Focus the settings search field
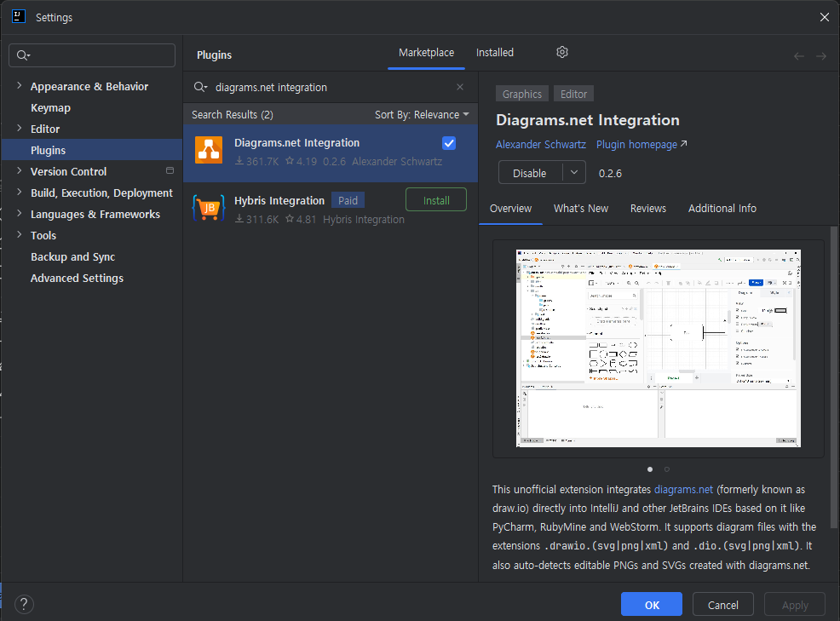Image resolution: width=840 pixels, height=621 pixels. pyautogui.click(x=92, y=55)
